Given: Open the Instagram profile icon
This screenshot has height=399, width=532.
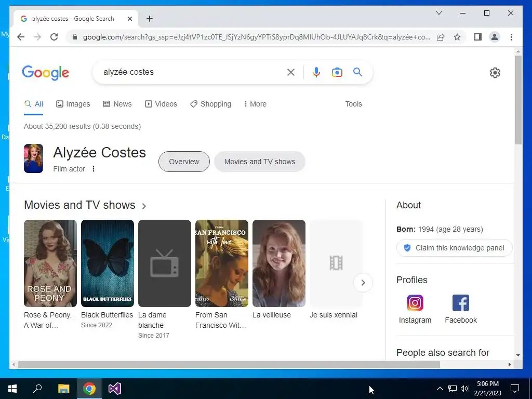Looking at the screenshot, I should tap(415, 303).
